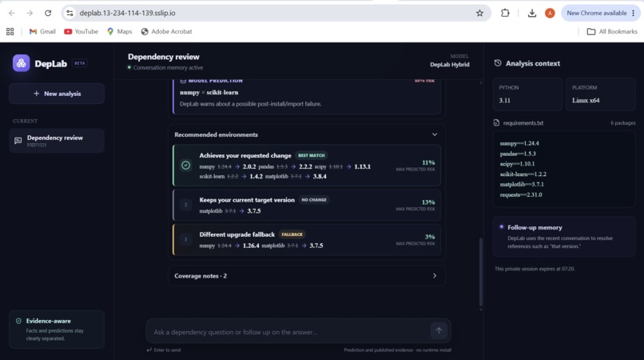The height and width of the screenshot is (360, 644).
Task: Open the YouTube bookmark
Action: pos(81,32)
